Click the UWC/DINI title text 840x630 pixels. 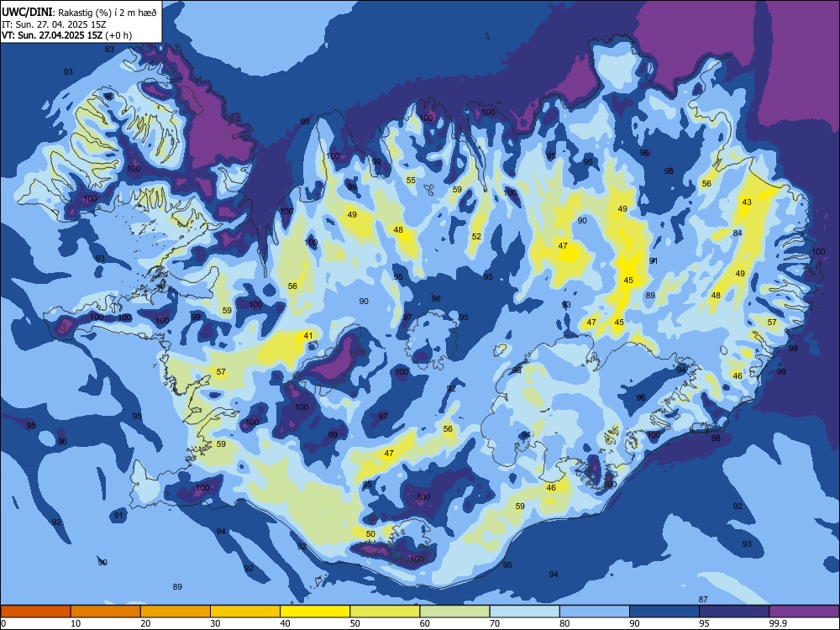(27, 12)
